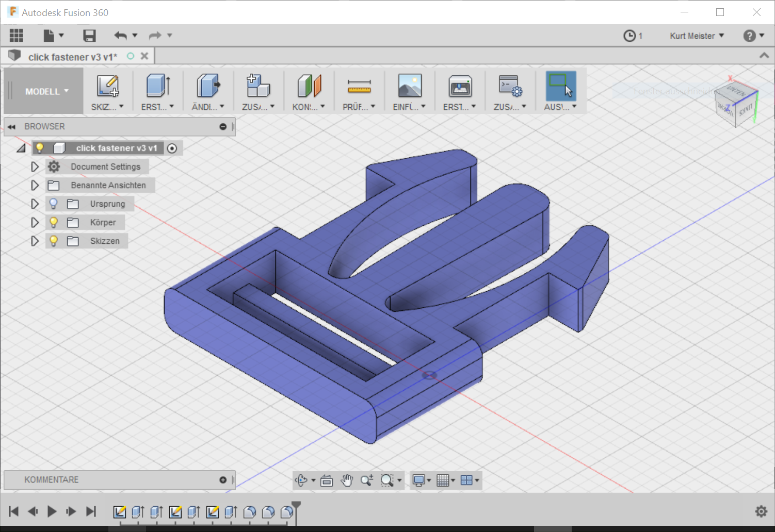Open the Kurt Meister account dropdown

click(697, 36)
